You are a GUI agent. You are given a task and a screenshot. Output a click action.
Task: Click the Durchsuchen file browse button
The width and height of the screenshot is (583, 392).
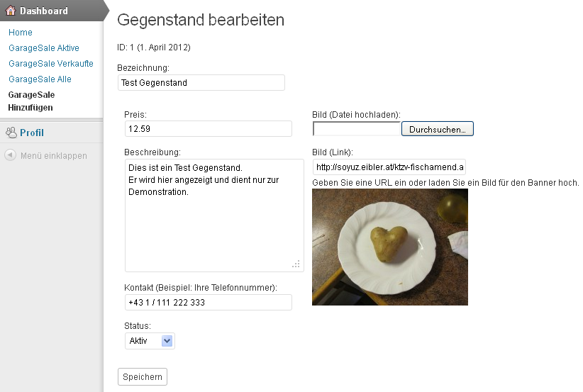pyautogui.click(x=437, y=129)
